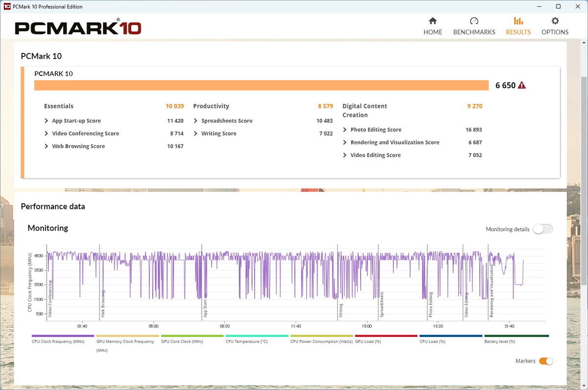
Task: Select CPU Clock Frequency legend swatch
Action: tap(63, 336)
